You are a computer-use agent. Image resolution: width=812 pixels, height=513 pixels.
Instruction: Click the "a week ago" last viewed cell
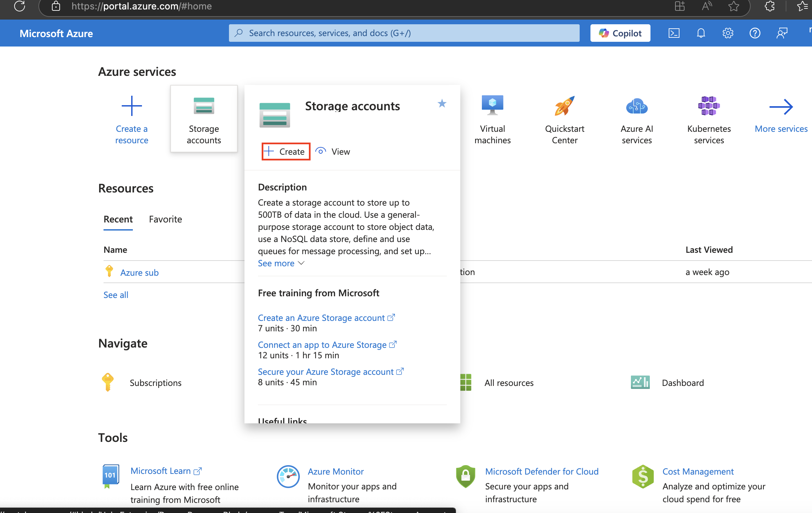pos(707,272)
